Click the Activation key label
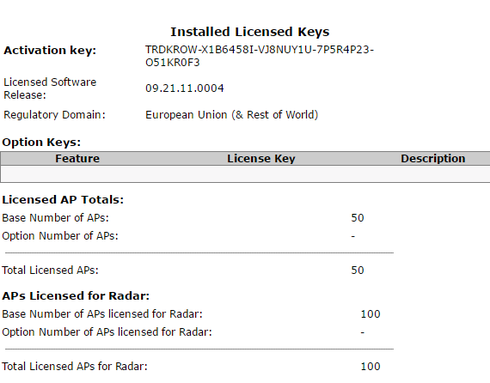The width and height of the screenshot is (490, 383). point(50,50)
